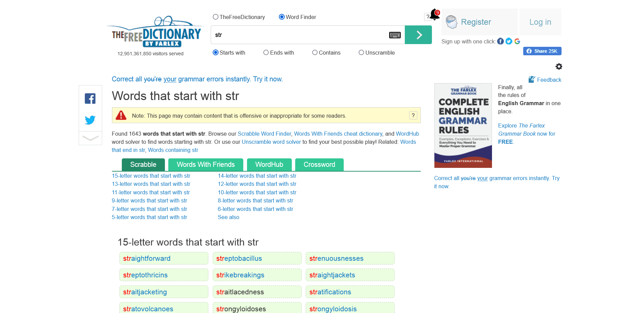Jump to 10-letter words that start with str
Screen dimensions: 644x313
click(257, 192)
